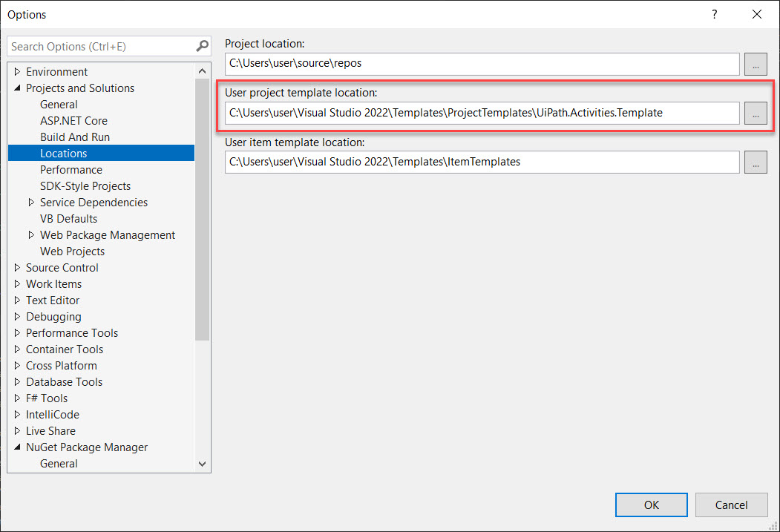Screen dimensions: 780x532
Task: Click the help question mark button
Action: point(715,14)
